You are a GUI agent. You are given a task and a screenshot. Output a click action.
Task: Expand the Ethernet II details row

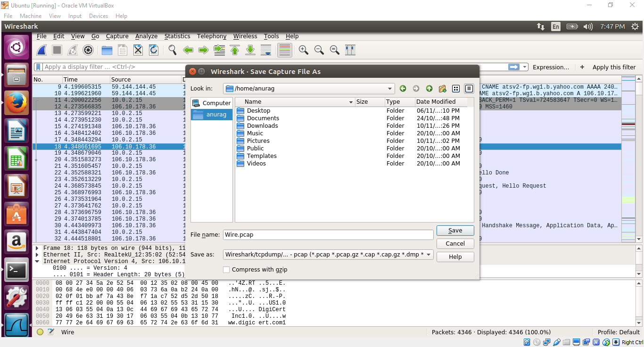coord(37,255)
